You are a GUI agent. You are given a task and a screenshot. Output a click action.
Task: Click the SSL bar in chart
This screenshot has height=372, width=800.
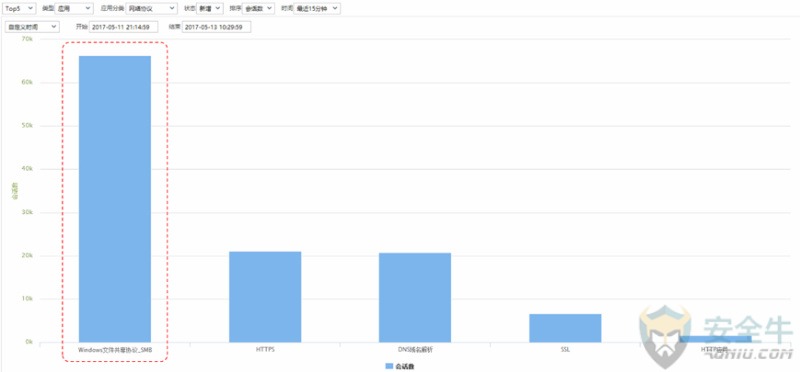point(565,328)
